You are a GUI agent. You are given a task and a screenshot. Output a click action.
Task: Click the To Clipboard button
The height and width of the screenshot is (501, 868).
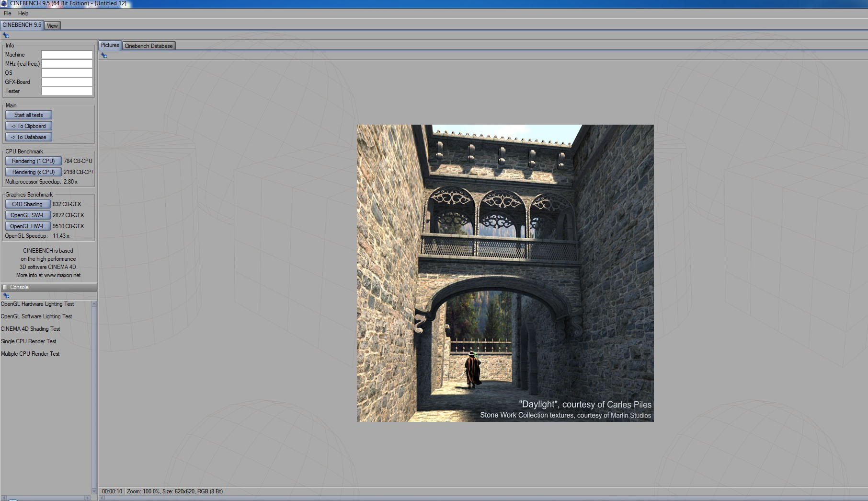(x=29, y=126)
